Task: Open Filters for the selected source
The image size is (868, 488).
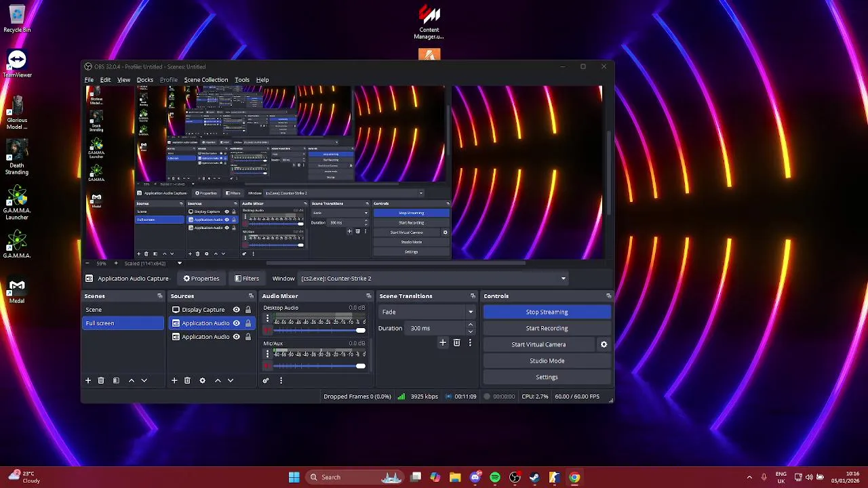Action: coord(247,279)
